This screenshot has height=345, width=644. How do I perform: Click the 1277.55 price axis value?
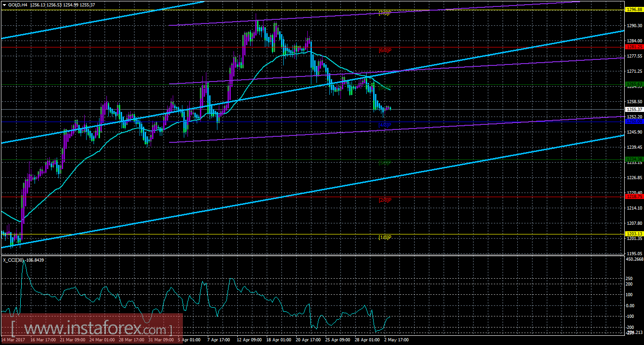[634, 56]
